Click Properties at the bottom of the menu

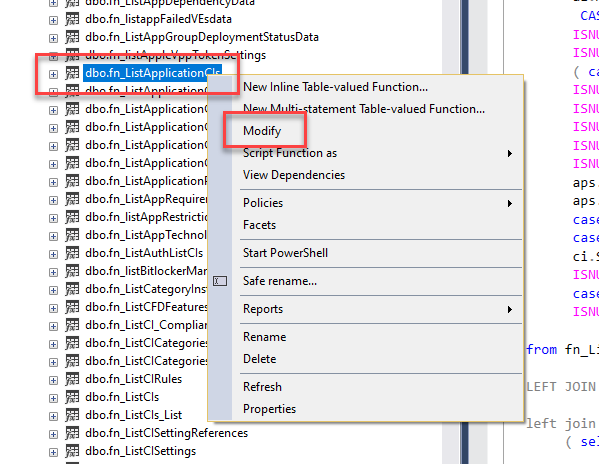[x=269, y=409]
